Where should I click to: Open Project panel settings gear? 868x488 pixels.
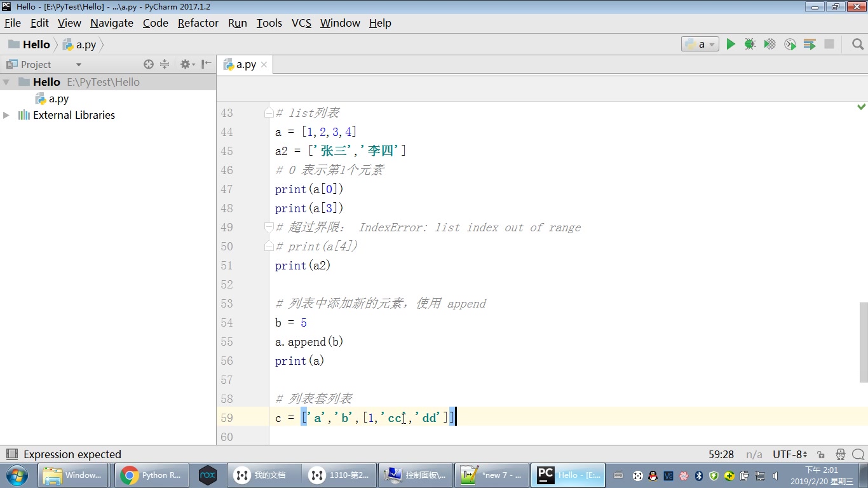pyautogui.click(x=184, y=64)
